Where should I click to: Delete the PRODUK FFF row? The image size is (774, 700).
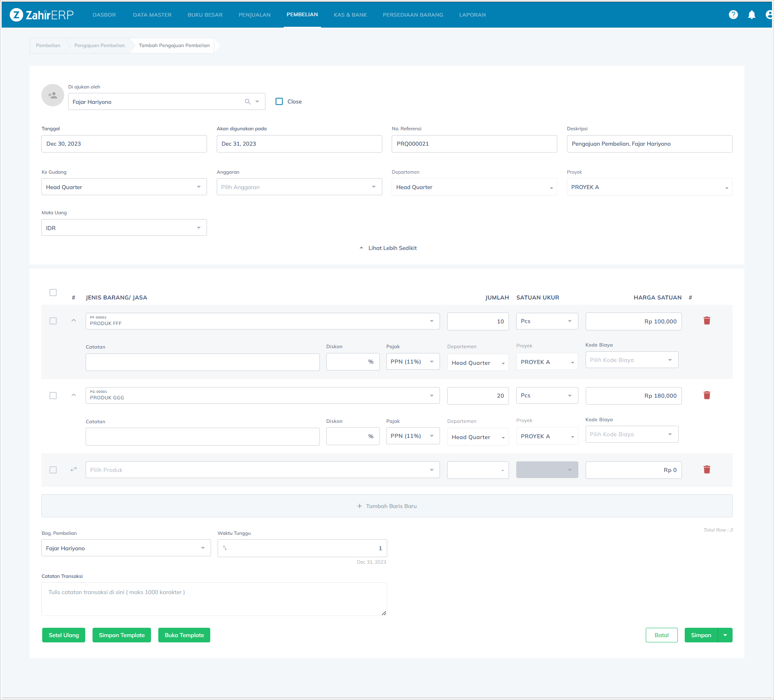coord(707,321)
